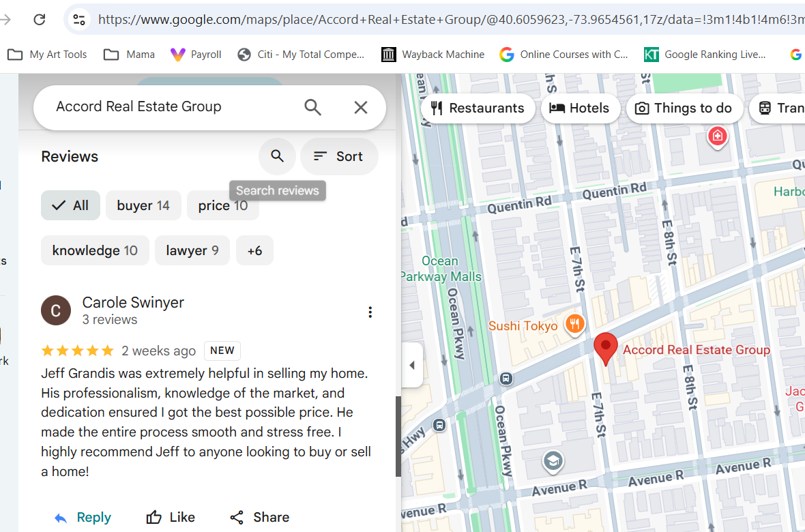Open the Search reviews magnifier button
The height and width of the screenshot is (532, 805).
click(x=277, y=156)
